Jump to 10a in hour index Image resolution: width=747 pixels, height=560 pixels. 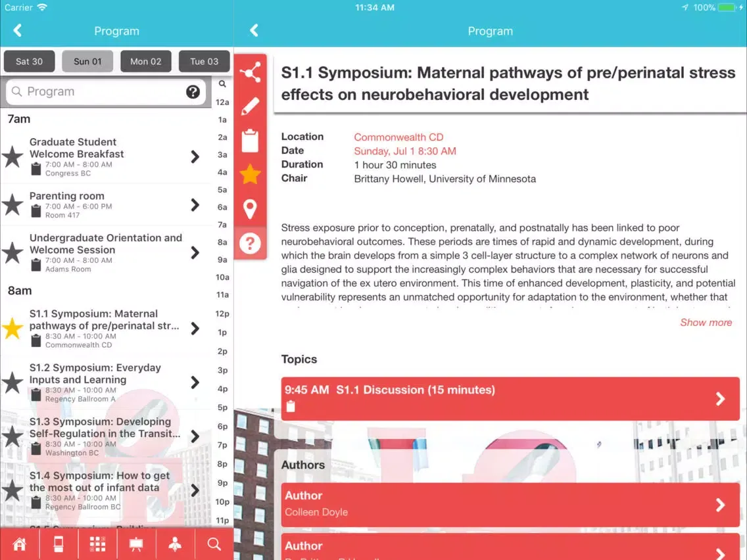(x=222, y=277)
